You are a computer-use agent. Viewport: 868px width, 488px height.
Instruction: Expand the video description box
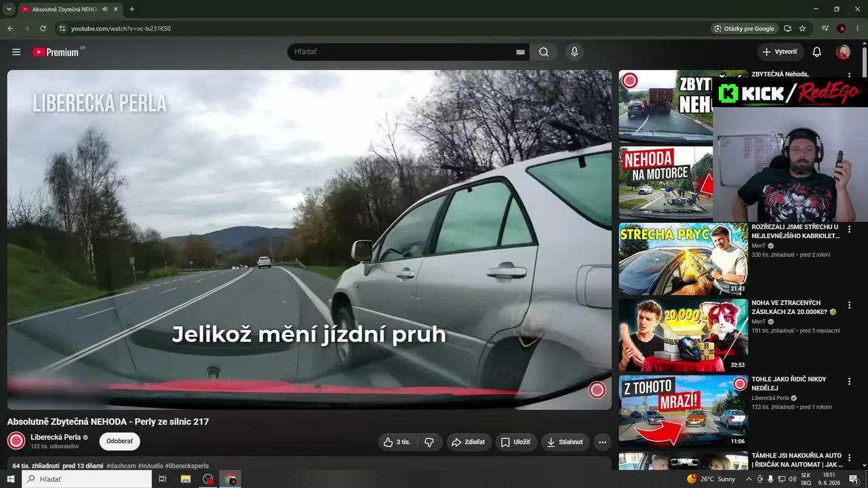(x=309, y=464)
